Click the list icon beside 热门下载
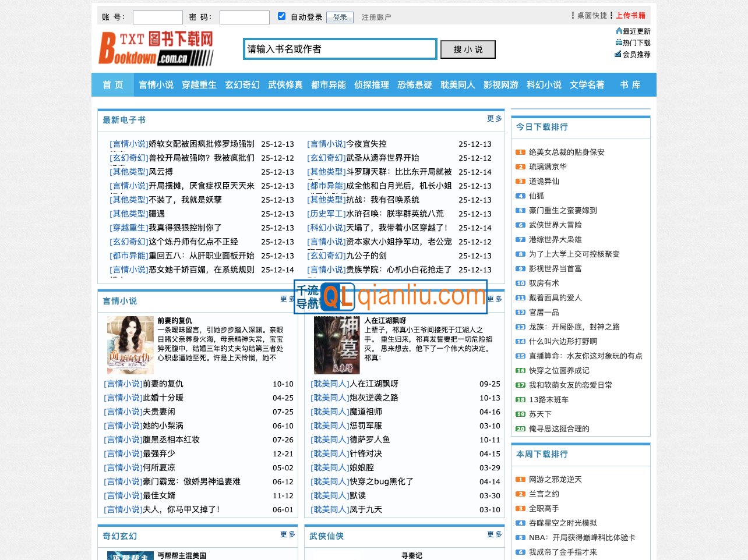The width and height of the screenshot is (748, 560). [x=618, y=42]
